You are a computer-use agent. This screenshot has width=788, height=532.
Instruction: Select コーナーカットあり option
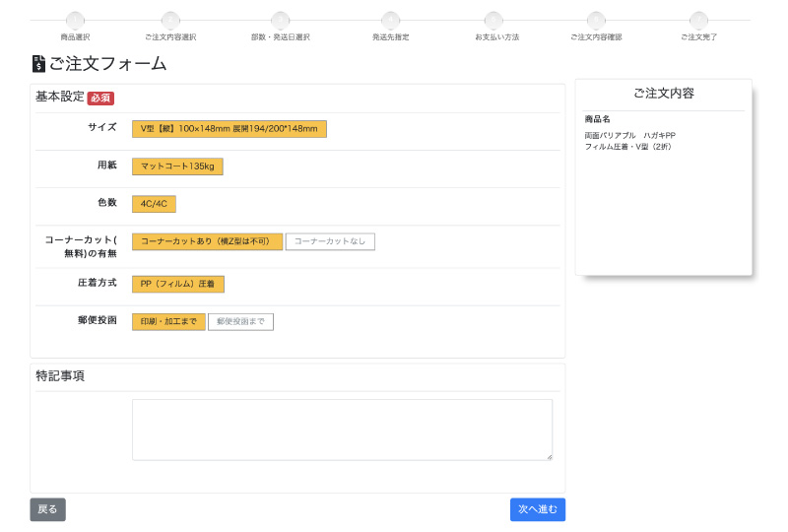tap(207, 241)
